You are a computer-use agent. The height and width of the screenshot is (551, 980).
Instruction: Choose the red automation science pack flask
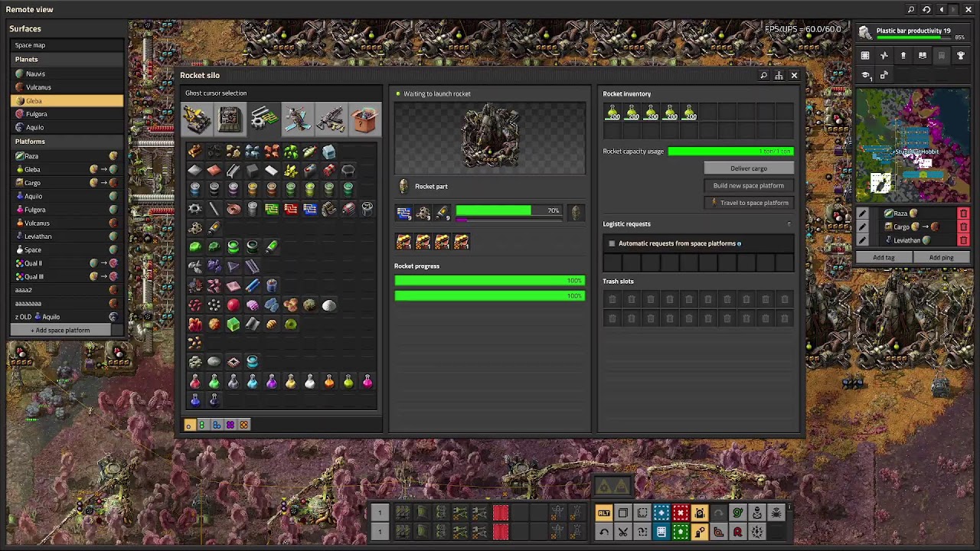pyautogui.click(x=194, y=381)
